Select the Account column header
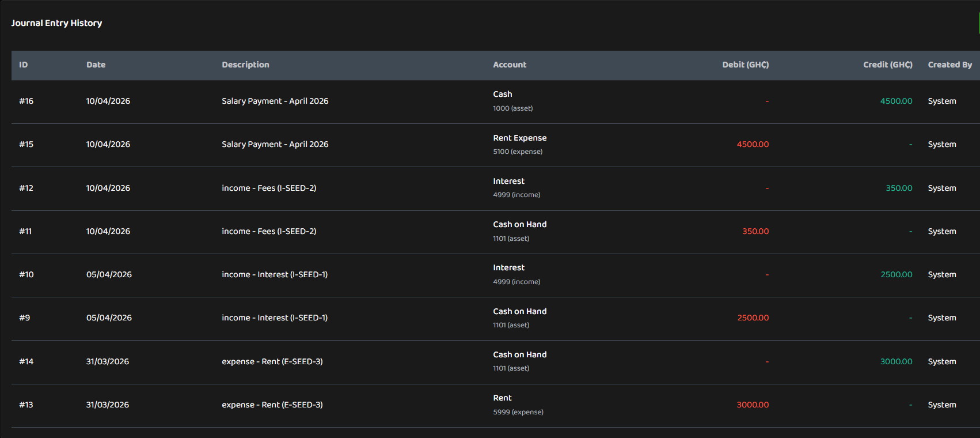This screenshot has height=438, width=980. click(510, 65)
